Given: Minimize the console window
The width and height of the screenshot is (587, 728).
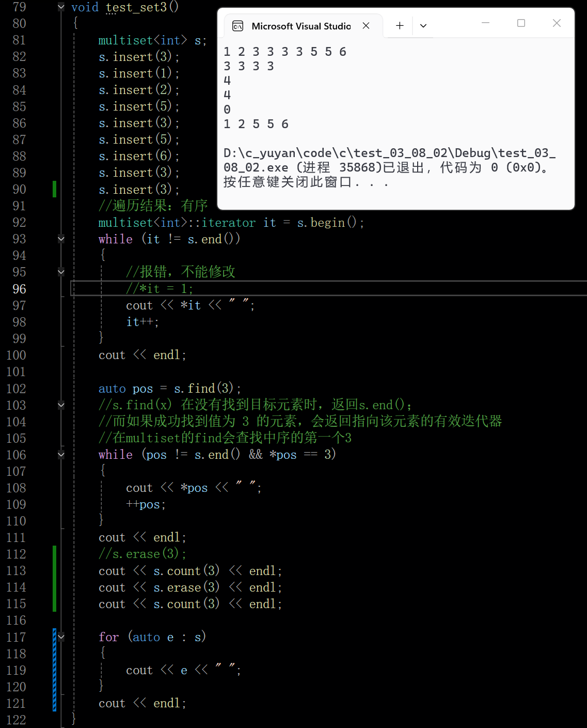Looking at the screenshot, I should (x=485, y=23).
